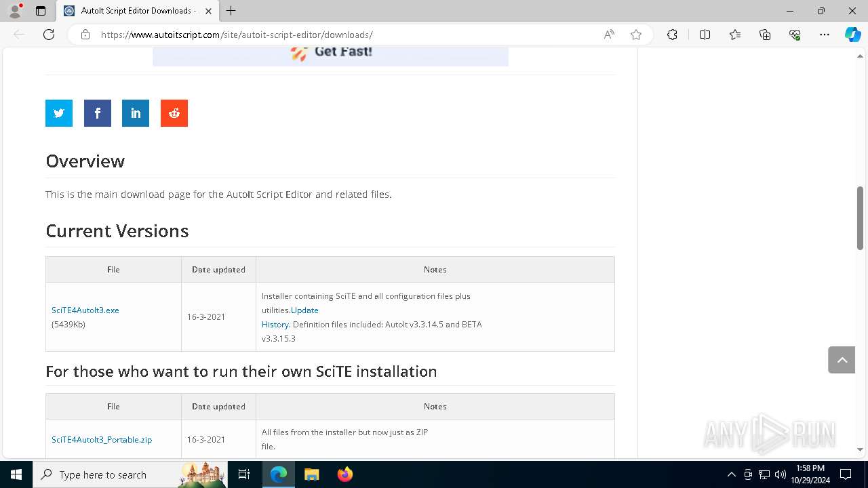The image size is (868, 488).
Task: Show hidden system tray icons
Action: (x=731, y=474)
